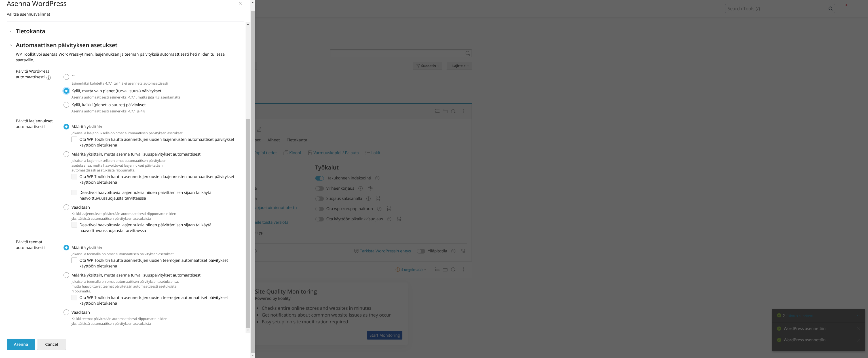
Task: Click the magnifier icon in Search Tools
Action: (x=831, y=9)
